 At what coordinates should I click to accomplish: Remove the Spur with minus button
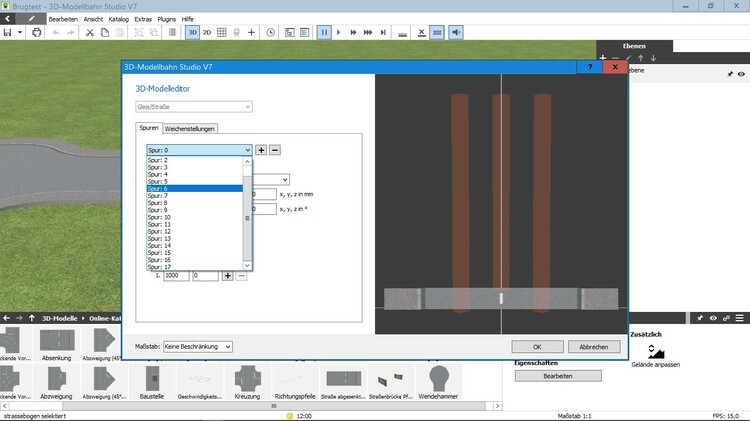coord(275,150)
